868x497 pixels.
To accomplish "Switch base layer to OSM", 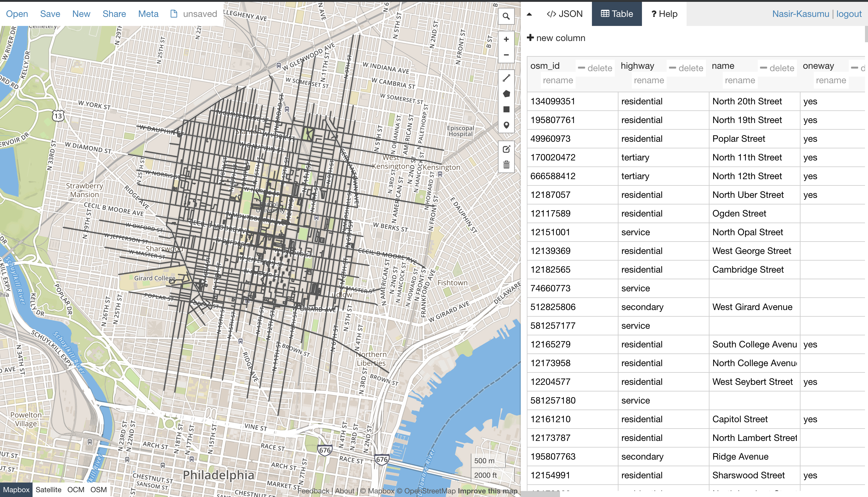I will [99, 489].
